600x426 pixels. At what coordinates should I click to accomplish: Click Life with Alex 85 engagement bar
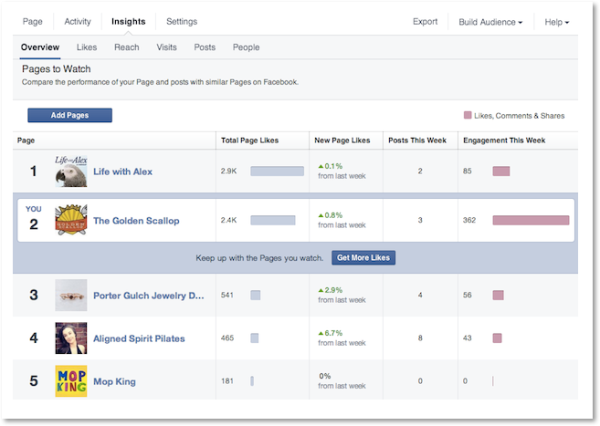tap(501, 171)
